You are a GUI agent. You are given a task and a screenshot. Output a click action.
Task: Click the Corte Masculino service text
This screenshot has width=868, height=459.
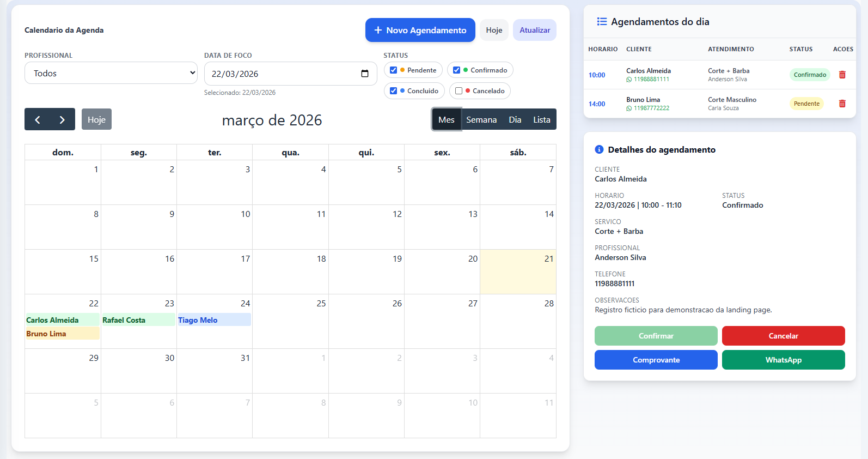click(x=732, y=100)
